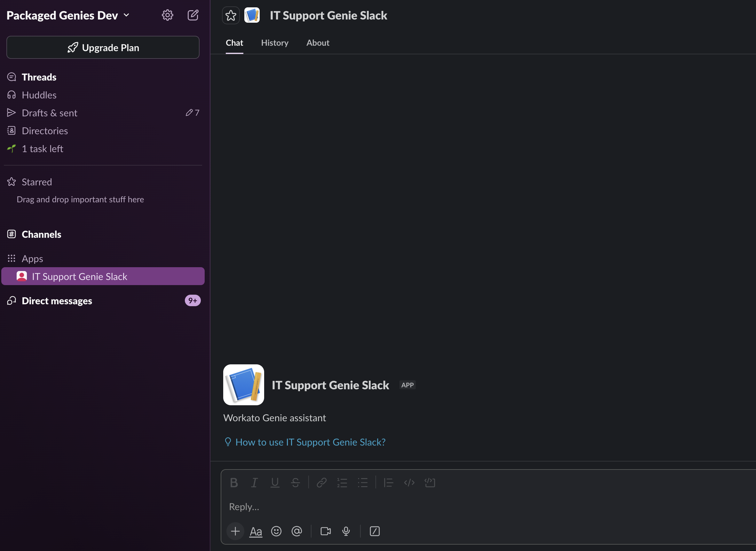Click the Directories address book icon
Screen dimensions: 756x551
[11, 131]
